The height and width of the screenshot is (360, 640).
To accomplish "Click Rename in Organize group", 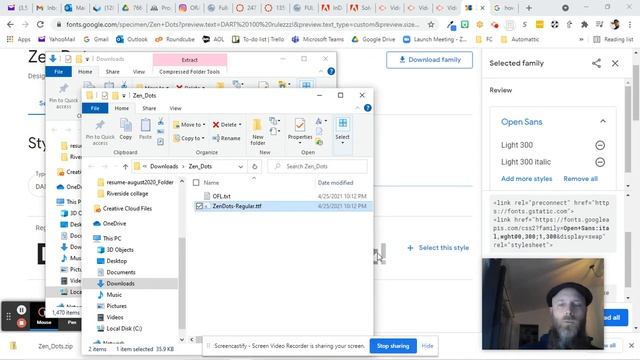I will tap(227, 138).
